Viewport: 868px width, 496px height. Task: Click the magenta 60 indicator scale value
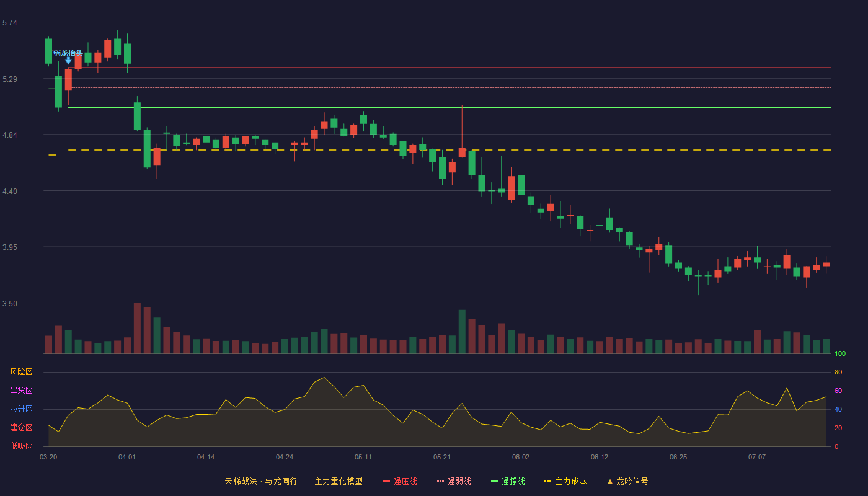click(x=838, y=391)
